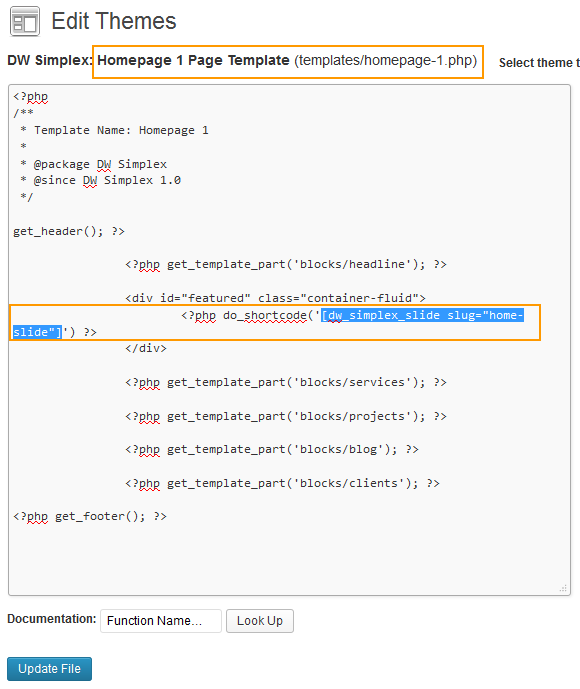Focus the Function Name documentation field
This screenshot has height=689, width=580.
[x=161, y=620]
